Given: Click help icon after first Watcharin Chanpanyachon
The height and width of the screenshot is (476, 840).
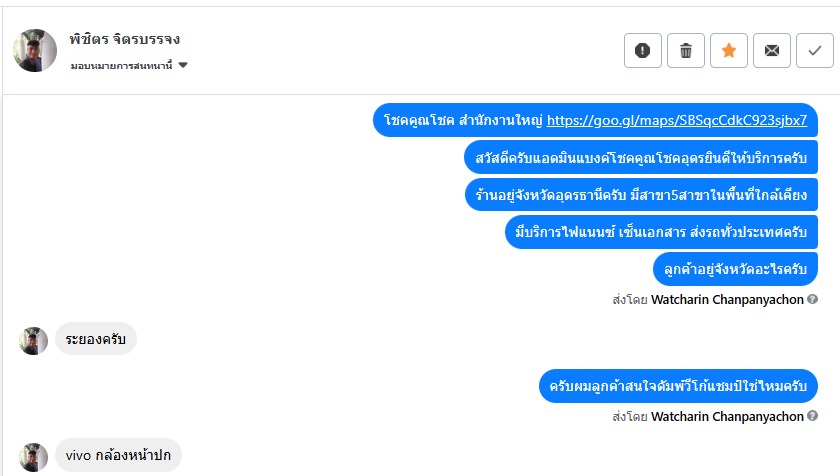Looking at the screenshot, I should (812, 299).
